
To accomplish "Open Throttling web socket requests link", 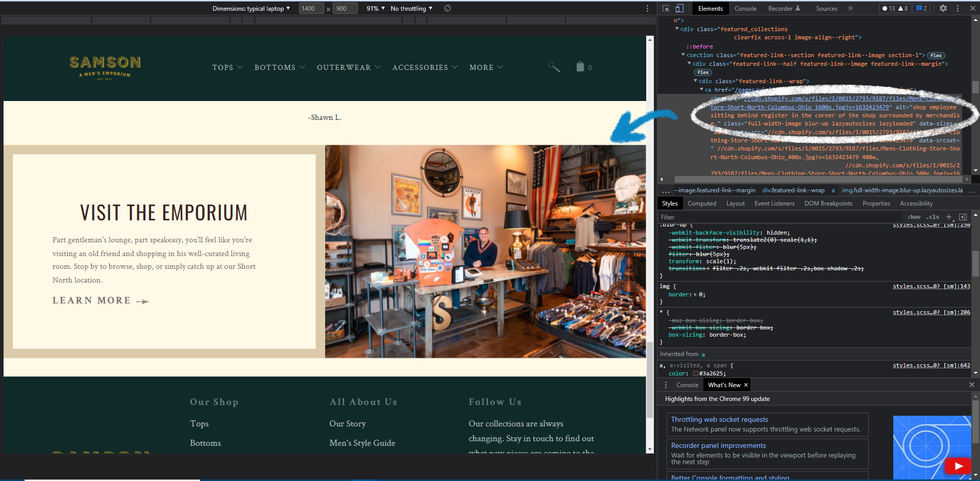I will click(x=719, y=419).
